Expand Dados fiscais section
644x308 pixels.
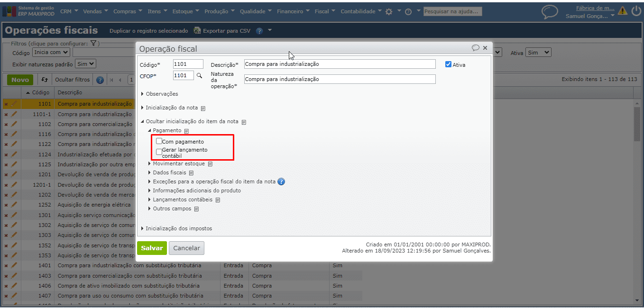(167, 172)
